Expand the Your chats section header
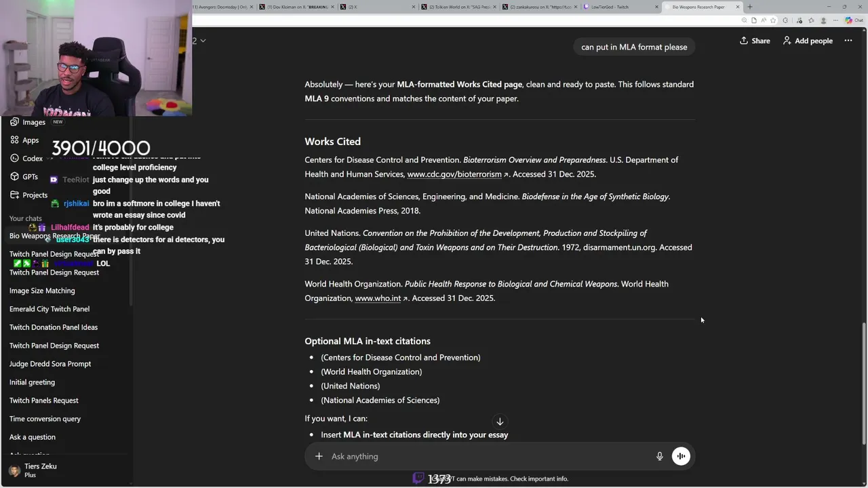Screen dimensions: 868x488 click(26, 218)
